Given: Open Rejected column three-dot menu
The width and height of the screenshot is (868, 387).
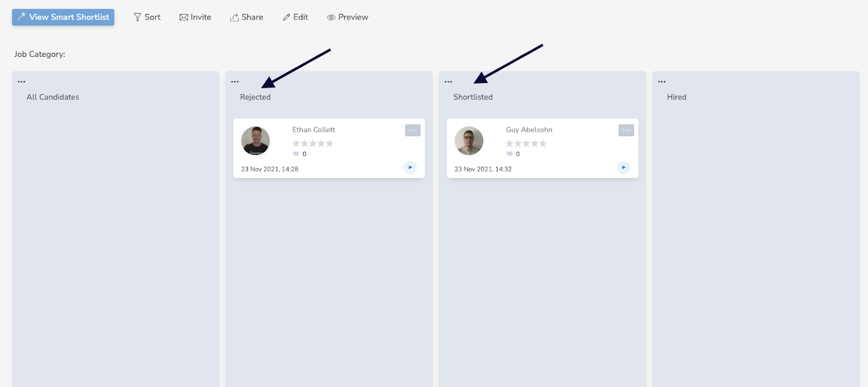Looking at the screenshot, I should point(235,82).
